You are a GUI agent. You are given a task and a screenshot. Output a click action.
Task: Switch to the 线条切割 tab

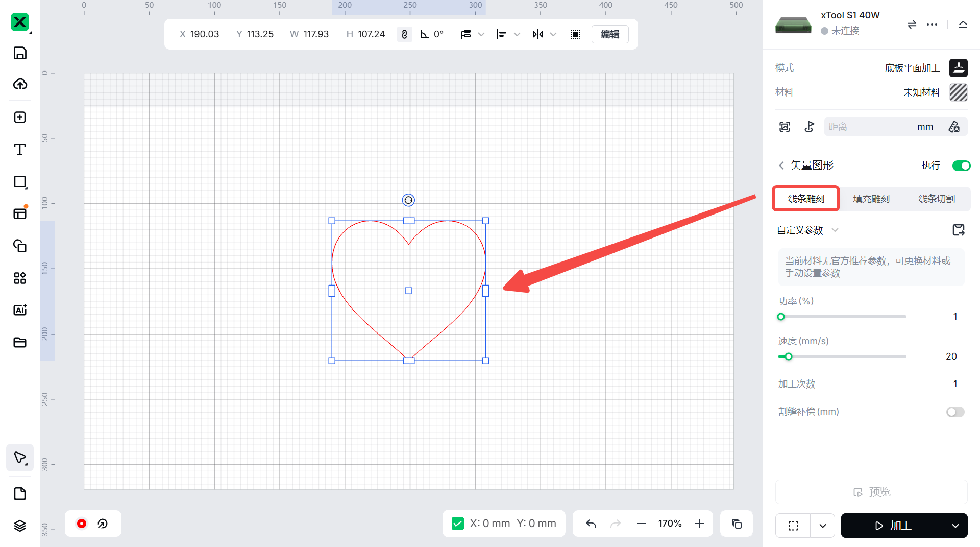coord(937,199)
